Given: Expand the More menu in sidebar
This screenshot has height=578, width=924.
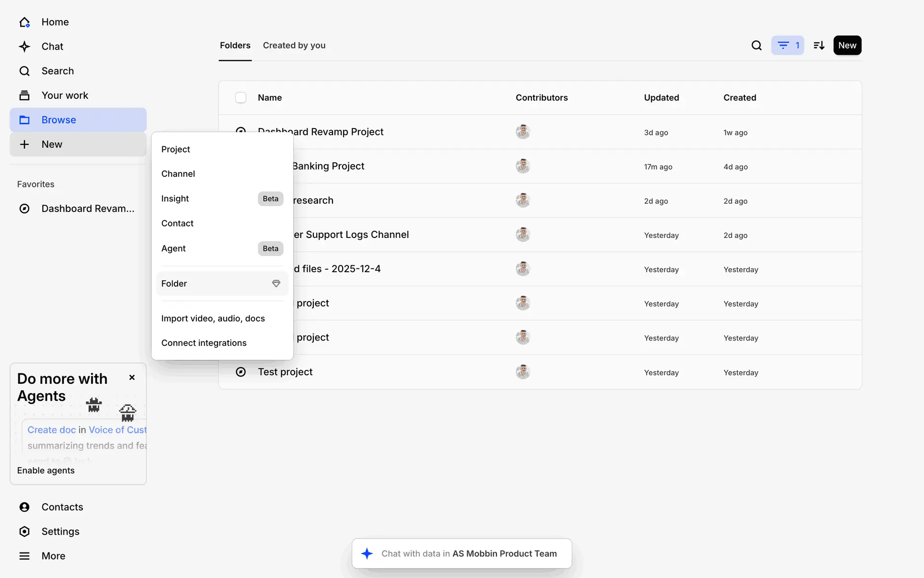Looking at the screenshot, I should 25,556.
